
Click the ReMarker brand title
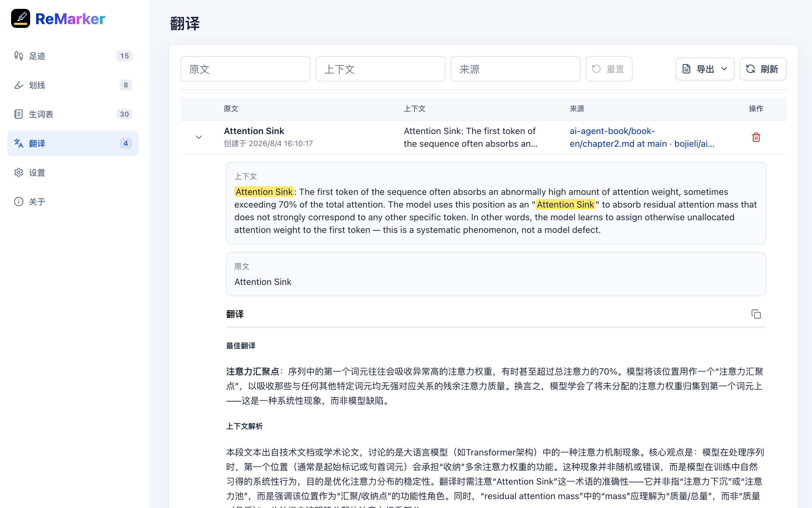pyautogui.click(x=70, y=19)
